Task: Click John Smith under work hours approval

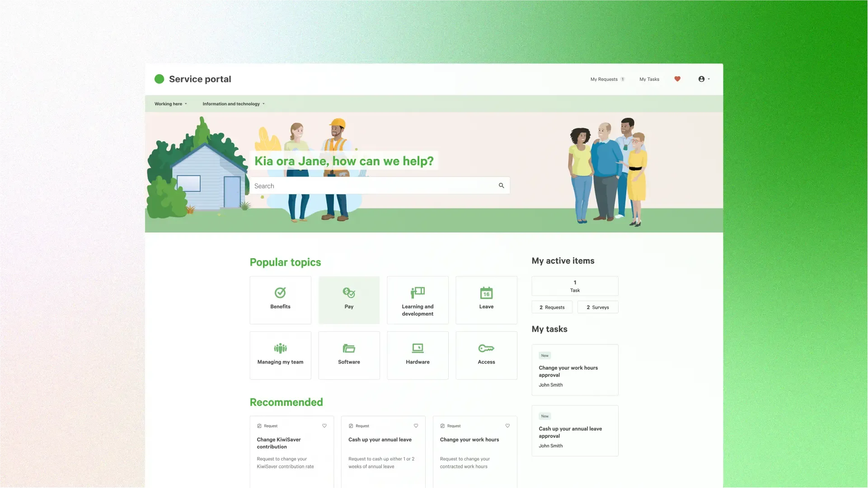Action: pos(550,385)
